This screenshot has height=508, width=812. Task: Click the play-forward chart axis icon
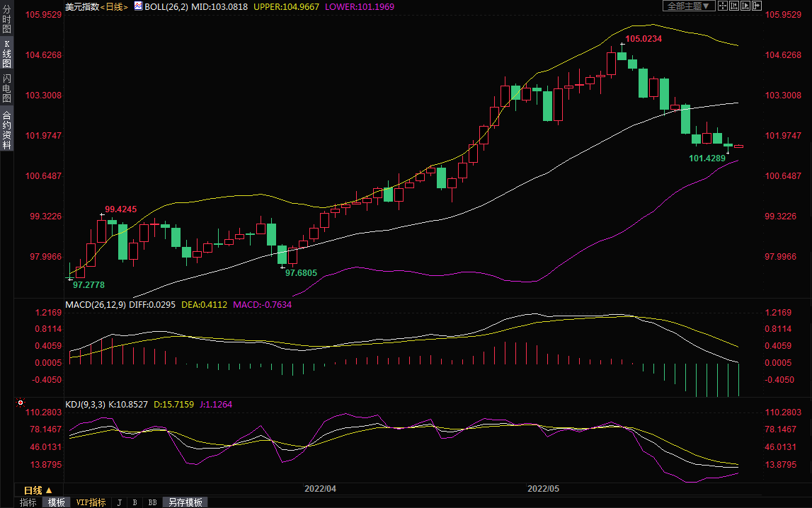coord(745,6)
